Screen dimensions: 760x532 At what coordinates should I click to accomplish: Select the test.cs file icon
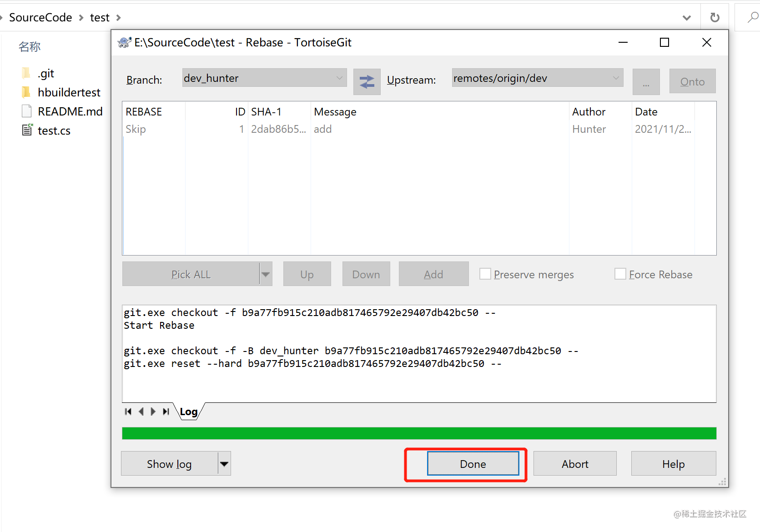[x=27, y=130]
